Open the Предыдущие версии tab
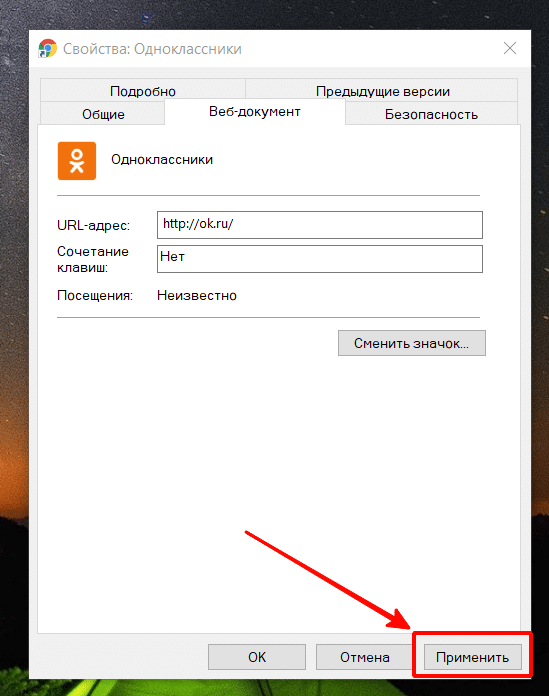 [x=382, y=91]
